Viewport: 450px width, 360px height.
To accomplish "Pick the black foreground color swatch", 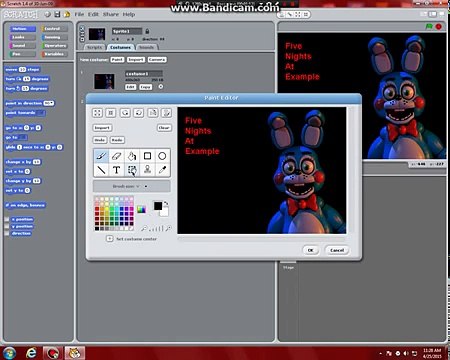I will [158, 206].
